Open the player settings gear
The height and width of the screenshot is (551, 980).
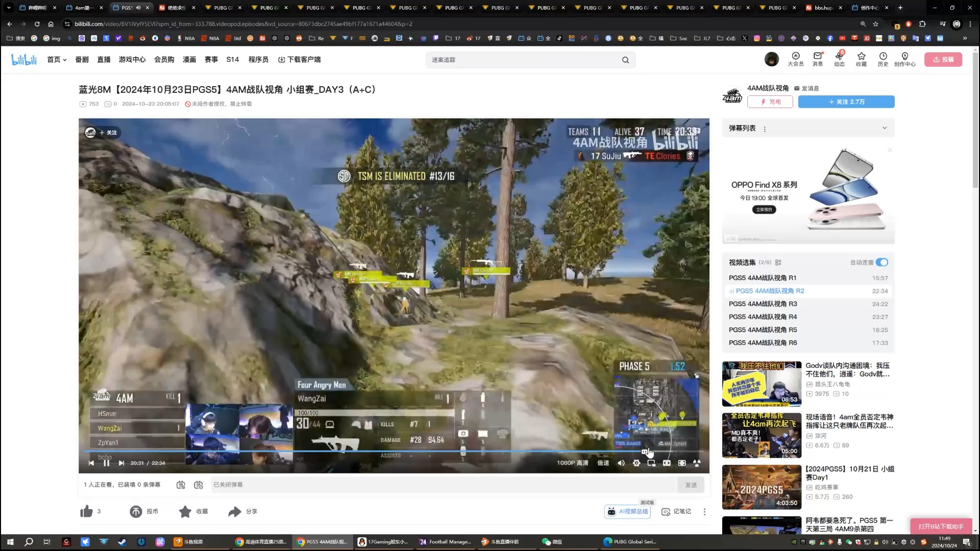click(x=636, y=463)
